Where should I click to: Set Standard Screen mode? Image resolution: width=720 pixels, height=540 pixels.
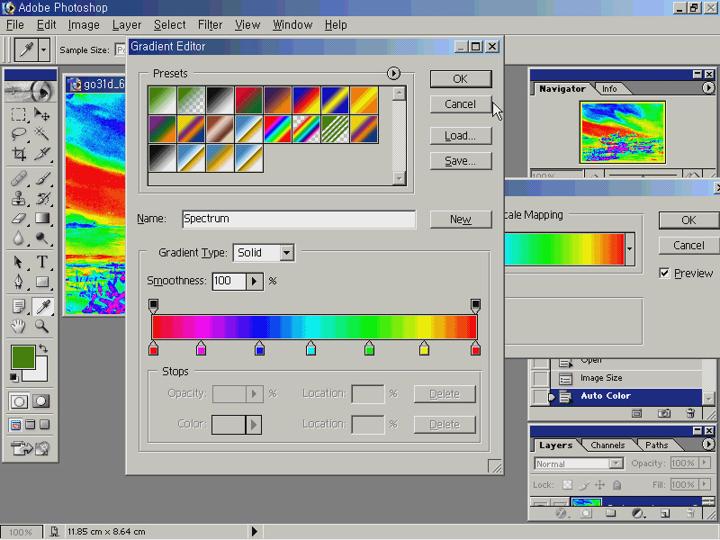15,424
